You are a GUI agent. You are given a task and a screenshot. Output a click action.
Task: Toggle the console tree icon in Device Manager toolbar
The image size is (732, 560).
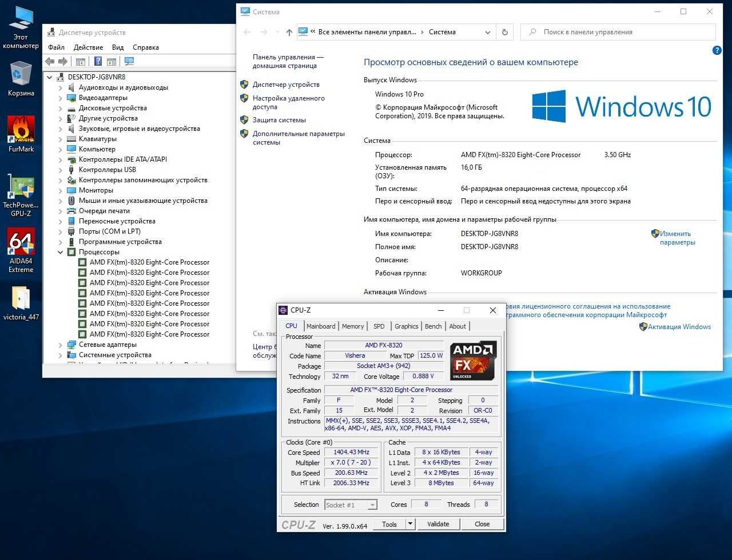(81, 61)
